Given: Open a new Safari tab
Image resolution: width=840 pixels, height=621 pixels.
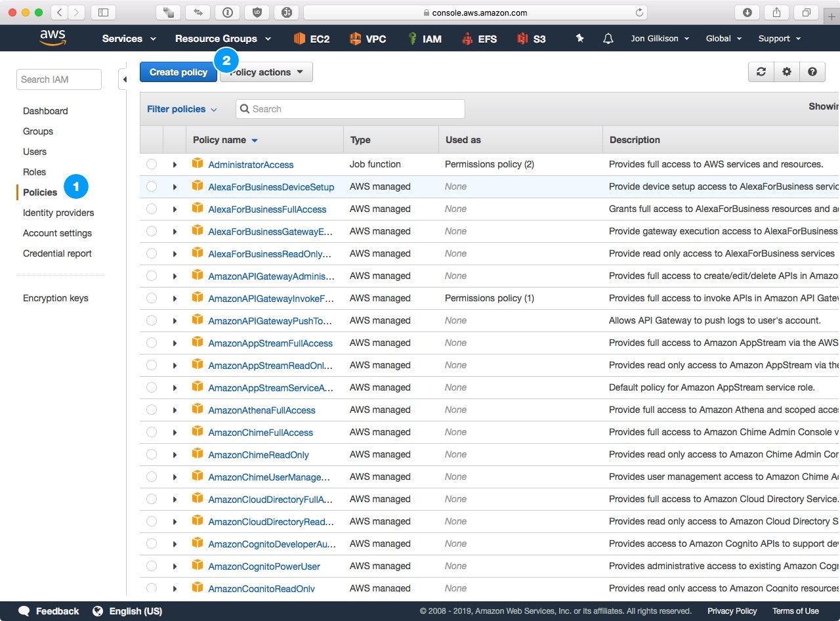Looking at the screenshot, I should 832,17.
